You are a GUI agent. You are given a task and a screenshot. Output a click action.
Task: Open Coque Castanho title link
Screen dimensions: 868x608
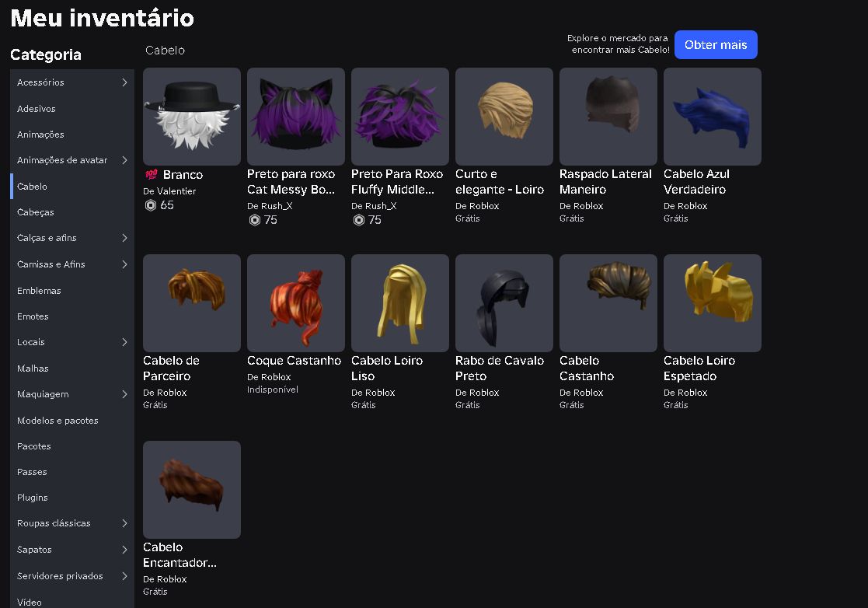[x=294, y=361]
